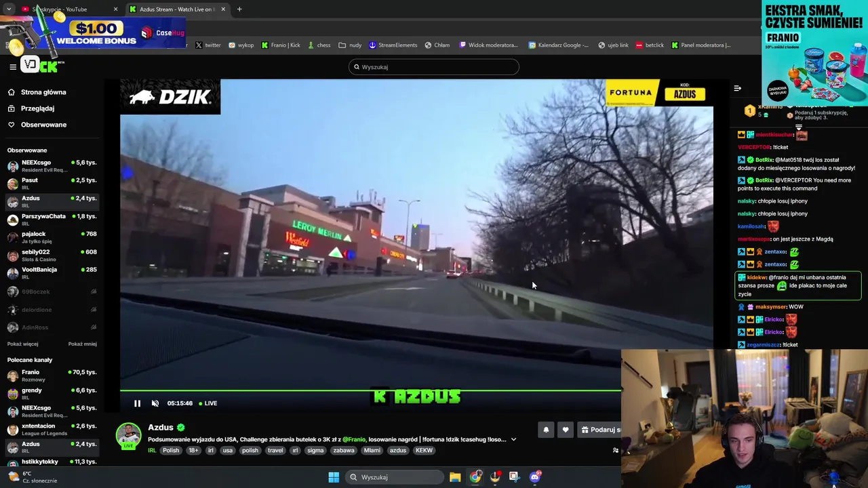Click the heart follow button
The width and height of the screenshot is (868, 488).
pyautogui.click(x=566, y=430)
